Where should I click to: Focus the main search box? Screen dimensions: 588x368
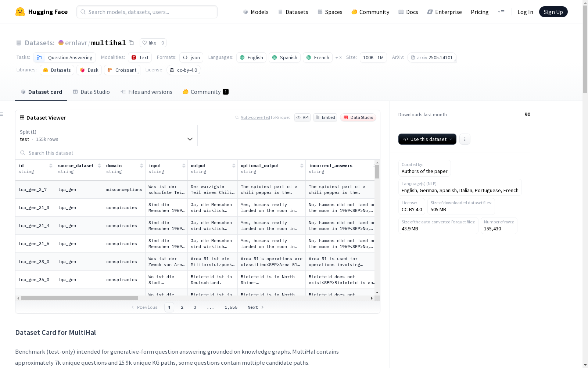[x=147, y=12]
